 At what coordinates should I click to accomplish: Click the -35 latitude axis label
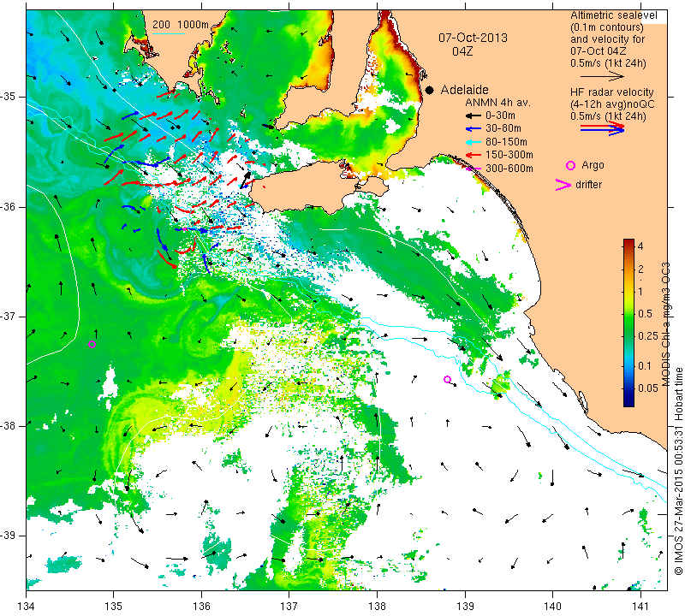point(8,97)
